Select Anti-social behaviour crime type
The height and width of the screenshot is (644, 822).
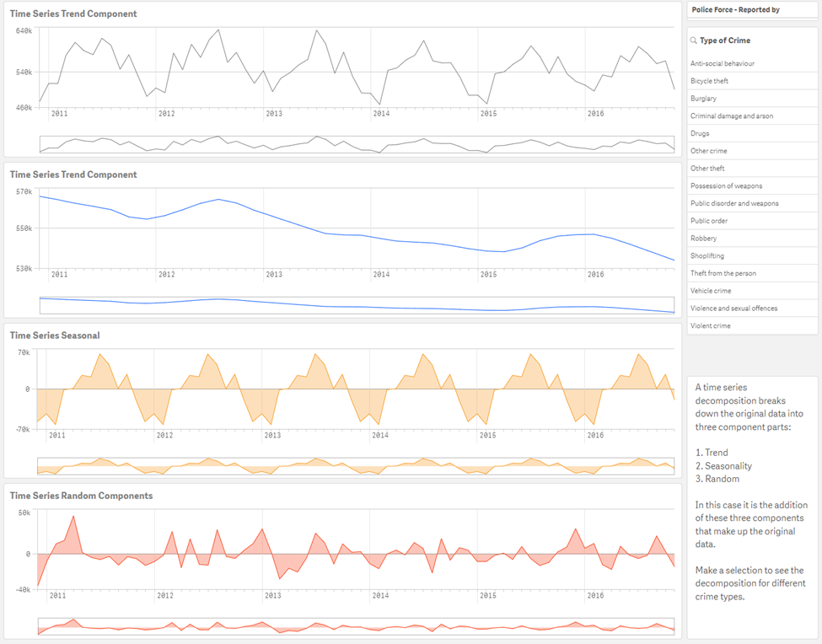752,63
